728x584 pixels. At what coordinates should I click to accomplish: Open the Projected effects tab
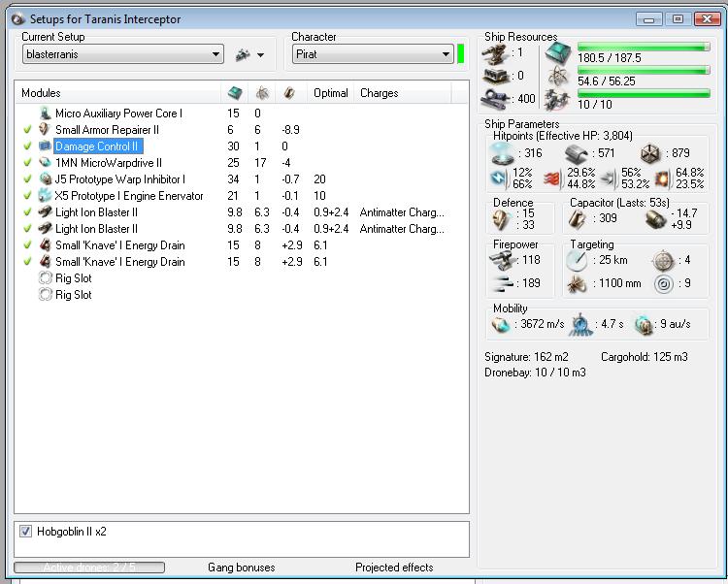pyautogui.click(x=394, y=568)
